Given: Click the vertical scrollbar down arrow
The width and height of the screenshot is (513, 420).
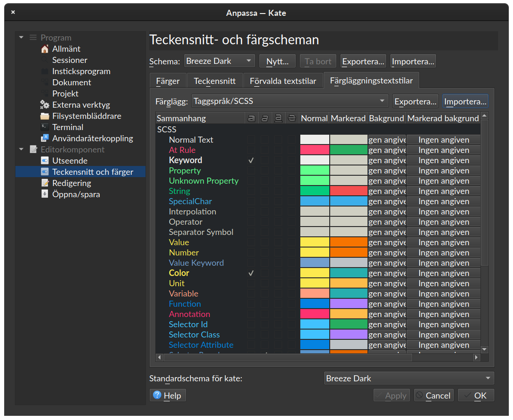Looking at the screenshot, I should coord(485,349).
